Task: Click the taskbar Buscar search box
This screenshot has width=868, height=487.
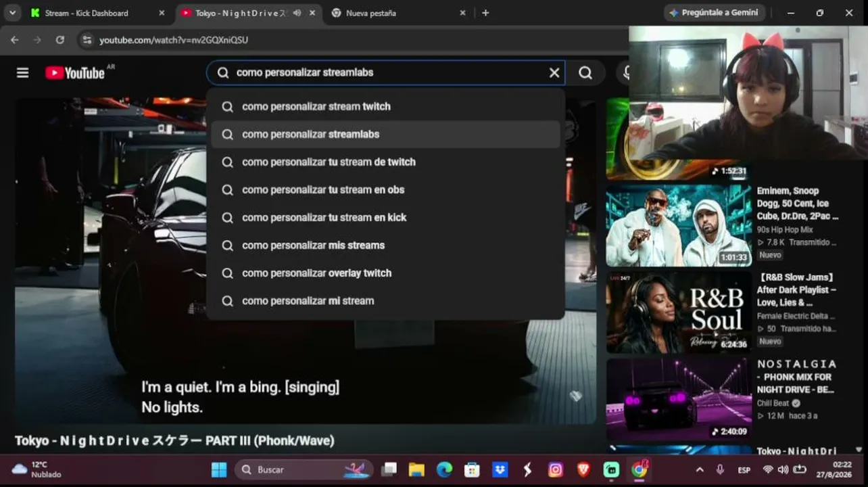Action: point(304,469)
